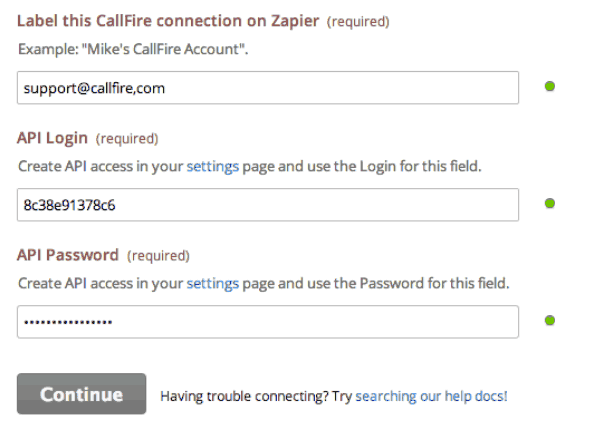Image resolution: width=600 pixels, height=440 pixels.
Task: Click the '(required)' note after the Zapier label heading
Action: click(x=358, y=21)
